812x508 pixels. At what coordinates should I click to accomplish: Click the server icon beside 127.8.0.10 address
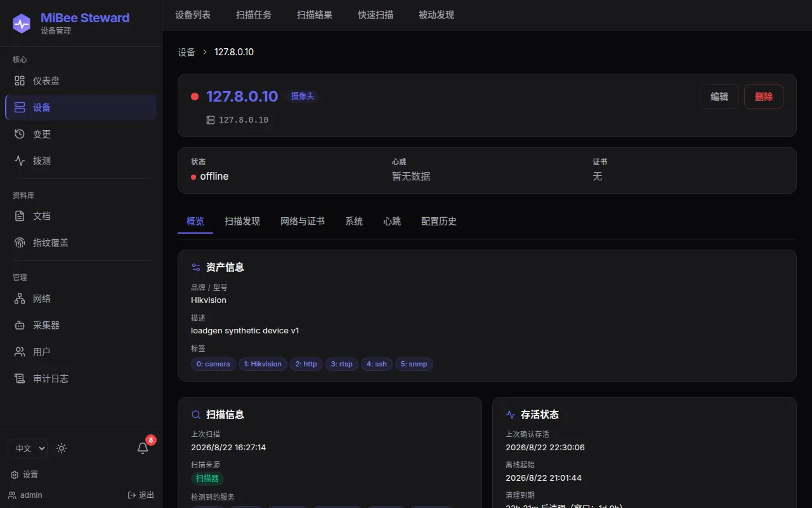(211, 120)
